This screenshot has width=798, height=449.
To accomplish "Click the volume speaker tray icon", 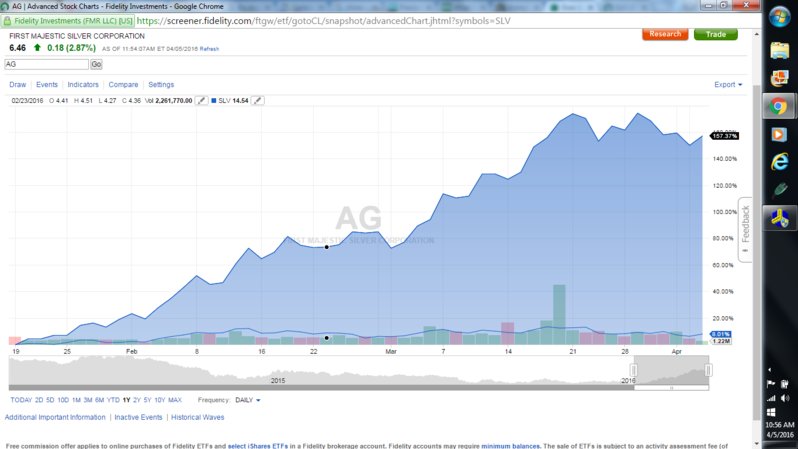I will (785, 398).
